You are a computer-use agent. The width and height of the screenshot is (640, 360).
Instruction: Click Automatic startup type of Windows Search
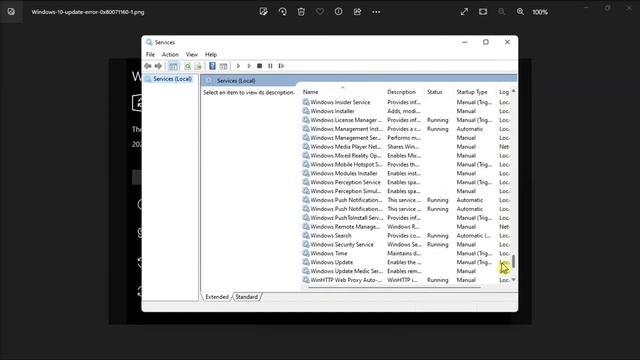point(473,236)
